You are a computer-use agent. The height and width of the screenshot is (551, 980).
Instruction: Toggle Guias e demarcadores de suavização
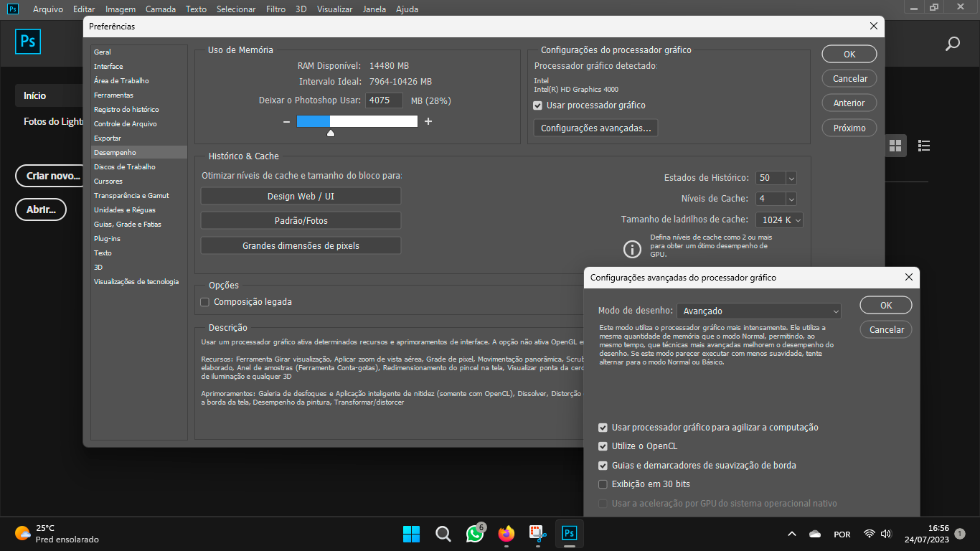(603, 466)
